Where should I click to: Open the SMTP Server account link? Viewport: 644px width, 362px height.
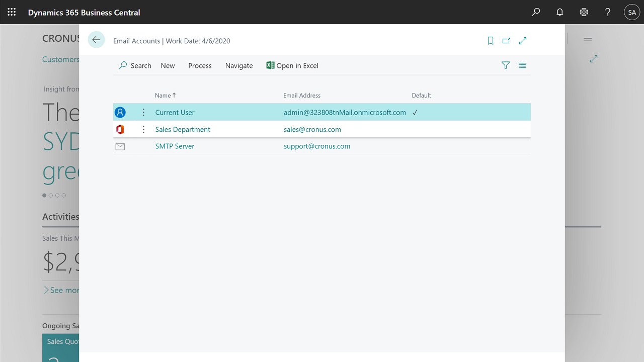tap(175, 146)
